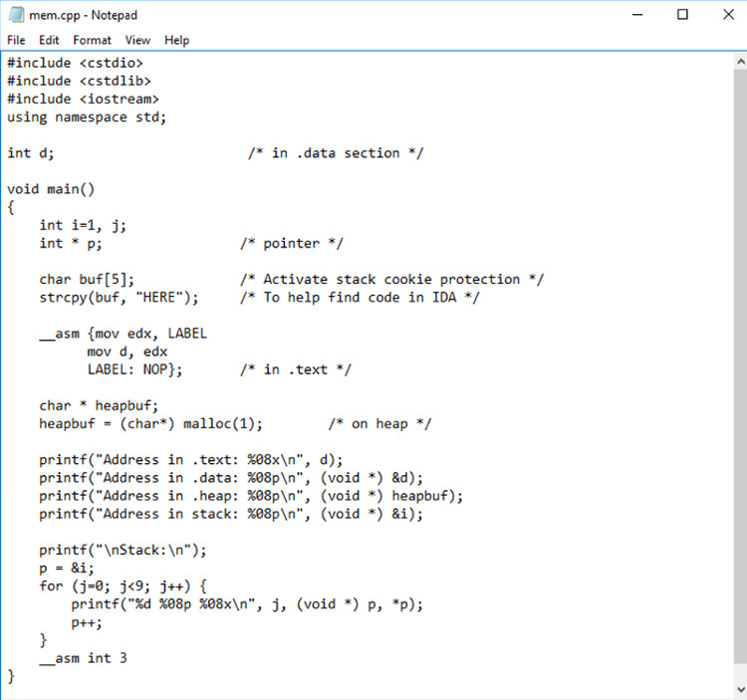Open the Edit menu
The height and width of the screenshot is (700, 747).
pos(49,40)
